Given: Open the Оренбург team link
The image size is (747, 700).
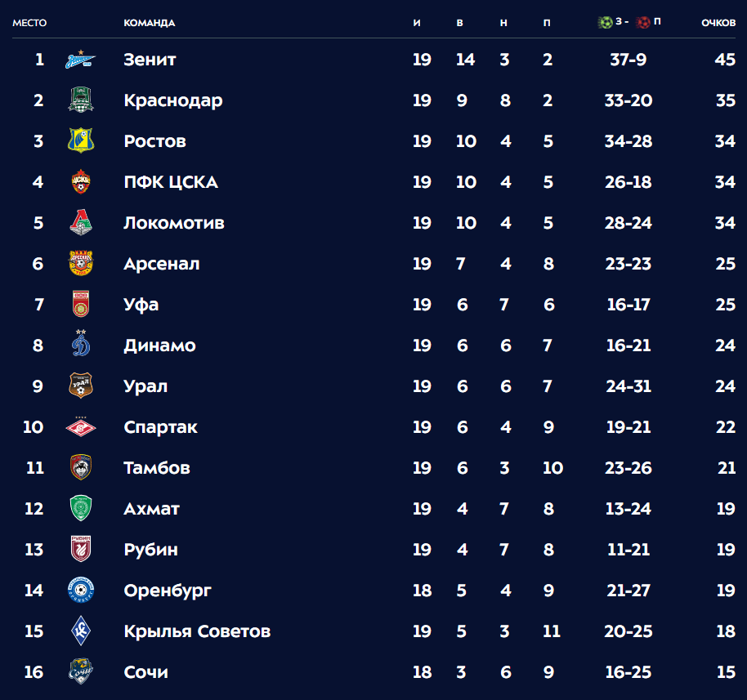Looking at the screenshot, I should click(x=168, y=591).
